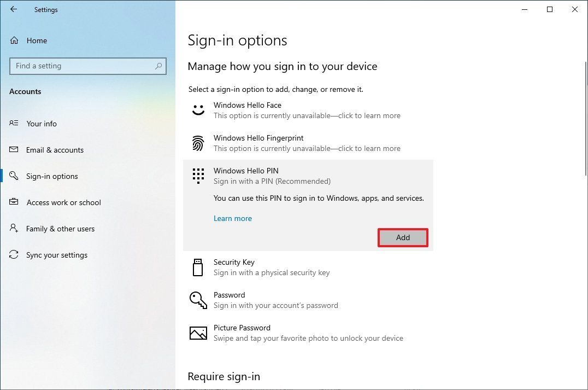Click the Add button for Windows Hello PIN

tap(403, 237)
